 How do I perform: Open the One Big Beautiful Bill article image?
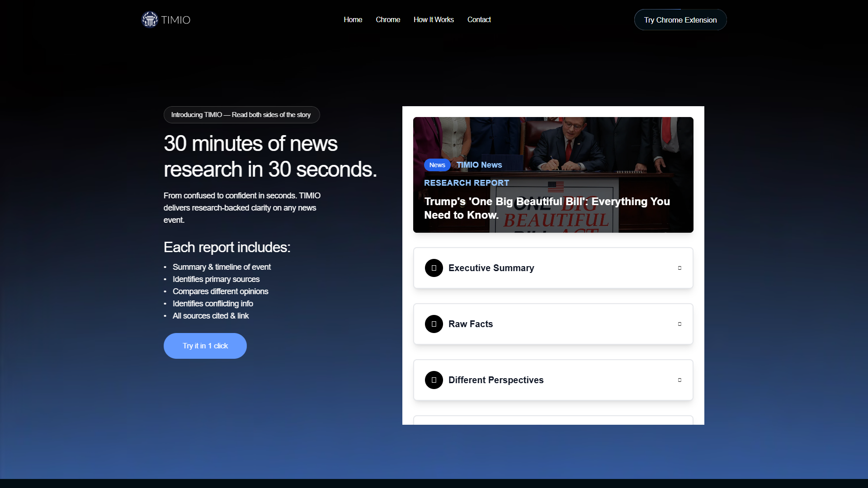pos(553,175)
